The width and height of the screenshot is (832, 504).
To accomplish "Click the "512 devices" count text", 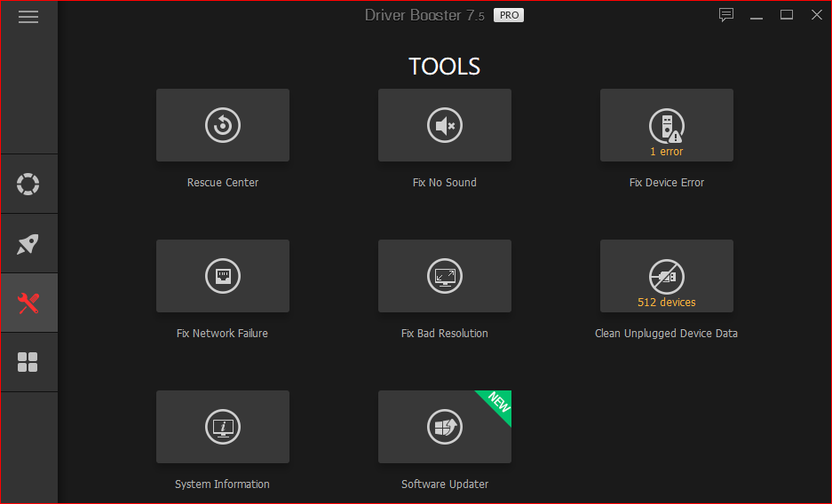I will point(667,302).
